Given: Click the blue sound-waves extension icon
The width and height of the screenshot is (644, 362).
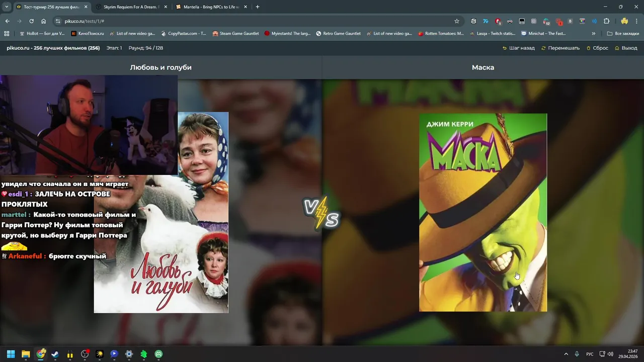Looking at the screenshot, I should tap(594, 21).
